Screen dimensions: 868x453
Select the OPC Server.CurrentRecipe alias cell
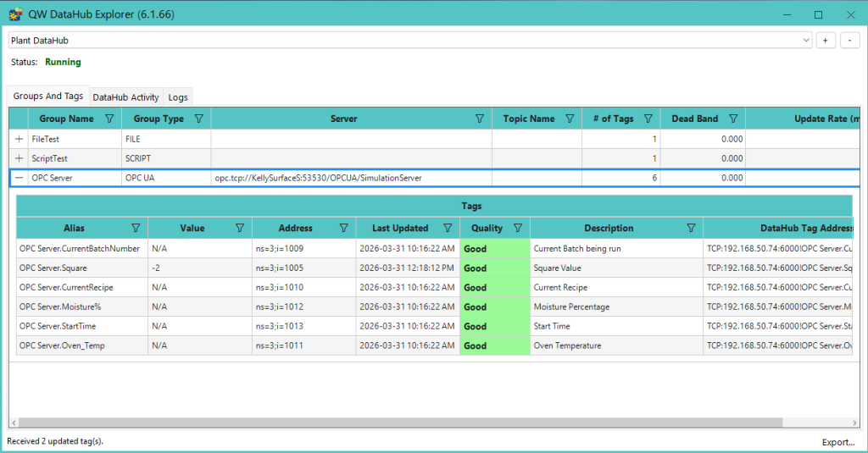[82, 287]
